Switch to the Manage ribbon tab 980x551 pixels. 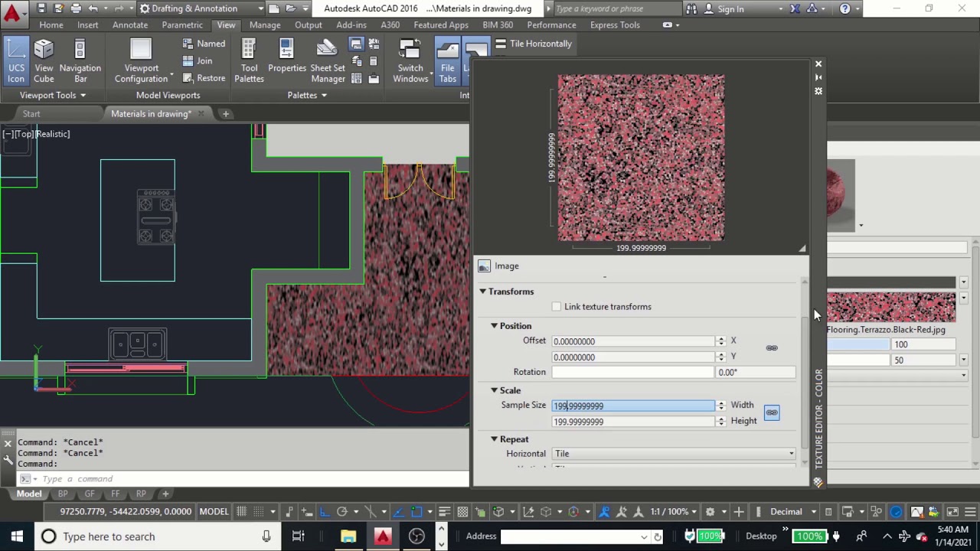pos(265,24)
